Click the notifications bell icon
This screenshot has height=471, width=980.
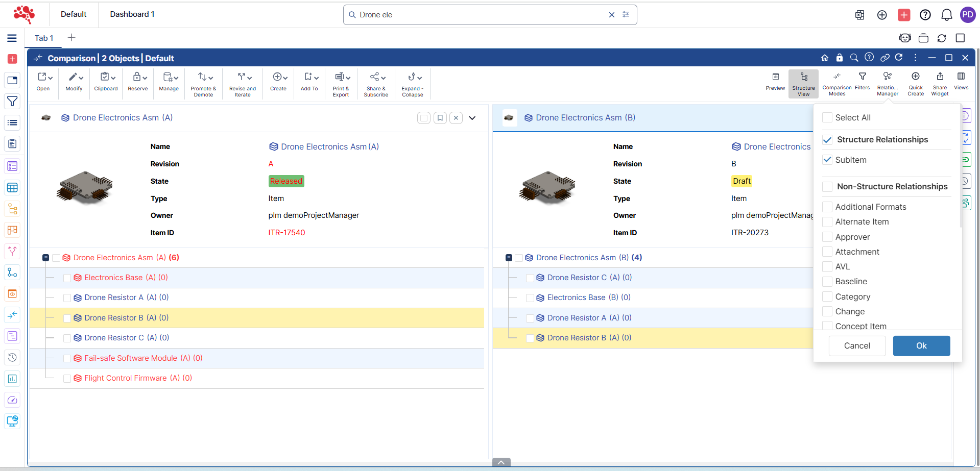tap(946, 15)
